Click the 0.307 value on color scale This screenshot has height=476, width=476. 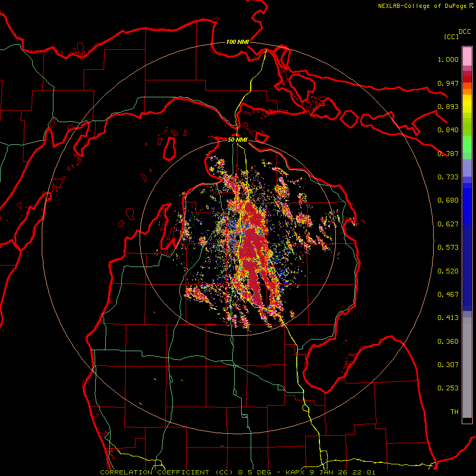click(x=448, y=365)
